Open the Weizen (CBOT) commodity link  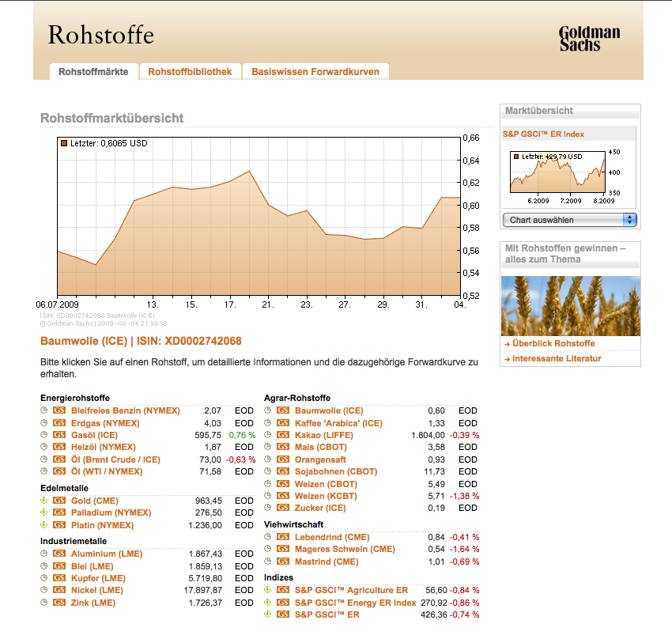pos(326,484)
